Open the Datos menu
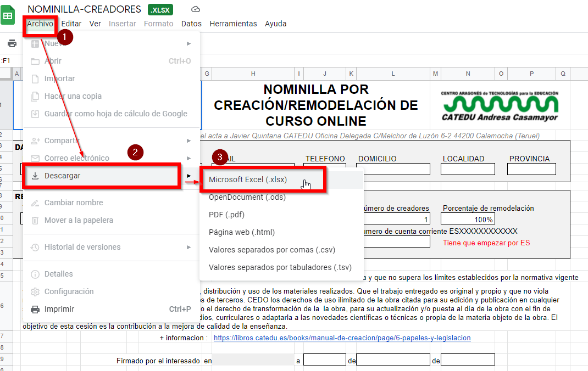The width and height of the screenshot is (588, 371). (x=191, y=24)
